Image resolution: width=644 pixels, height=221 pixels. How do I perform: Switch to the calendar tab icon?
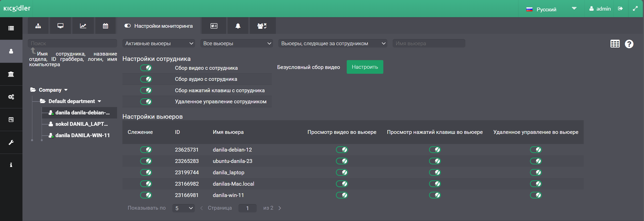pos(105,26)
